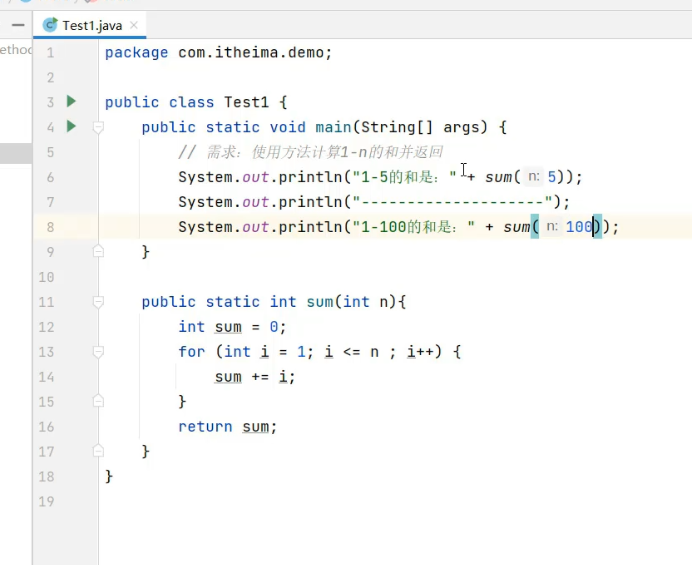692x565 pixels.
Task: Fold the main method at line 4
Action: (x=98, y=127)
